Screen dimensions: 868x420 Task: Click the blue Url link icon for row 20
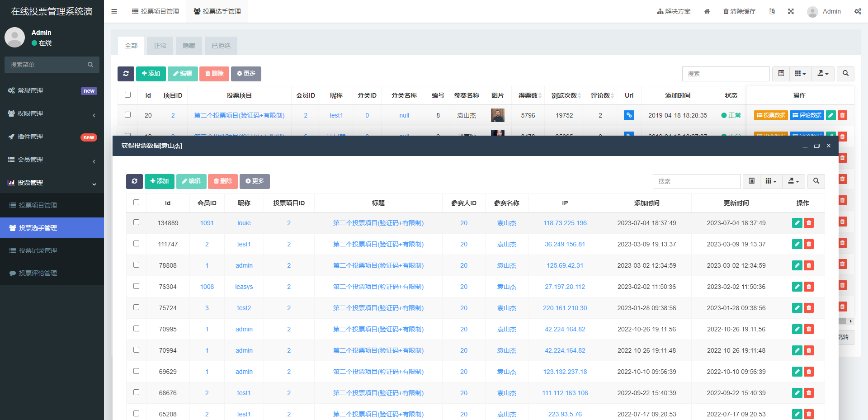tap(628, 115)
